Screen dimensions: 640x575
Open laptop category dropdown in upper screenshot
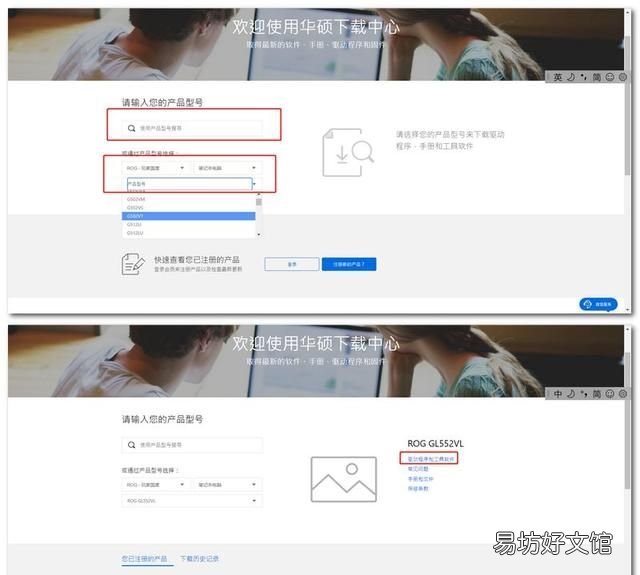227,168
